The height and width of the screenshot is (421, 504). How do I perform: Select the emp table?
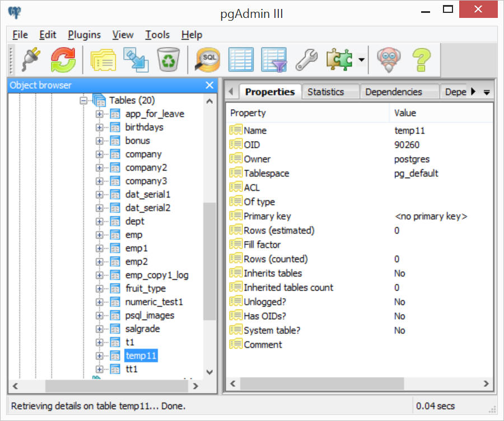(134, 235)
